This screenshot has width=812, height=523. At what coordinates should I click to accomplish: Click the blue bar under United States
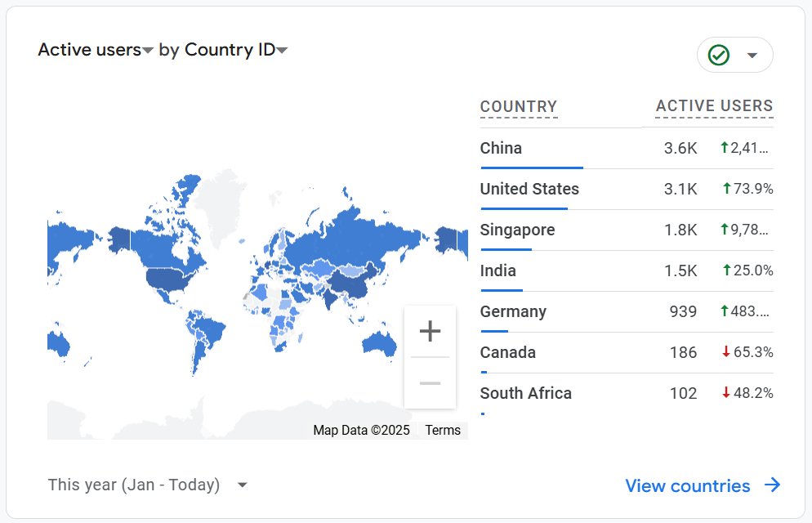tap(524, 208)
